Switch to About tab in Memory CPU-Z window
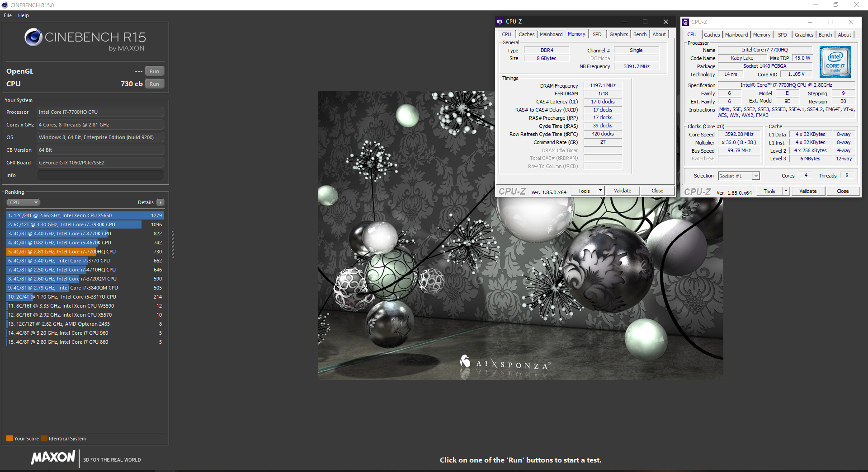 tap(659, 34)
